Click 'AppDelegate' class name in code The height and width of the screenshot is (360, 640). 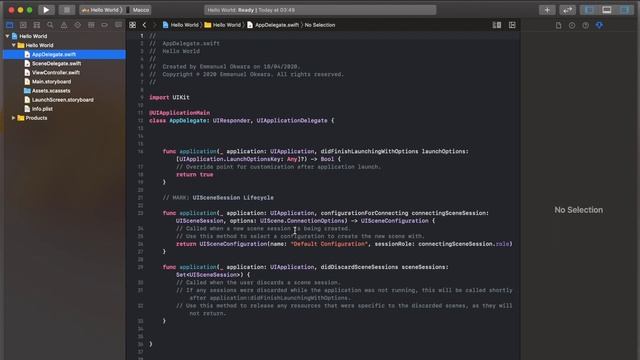coord(188,120)
